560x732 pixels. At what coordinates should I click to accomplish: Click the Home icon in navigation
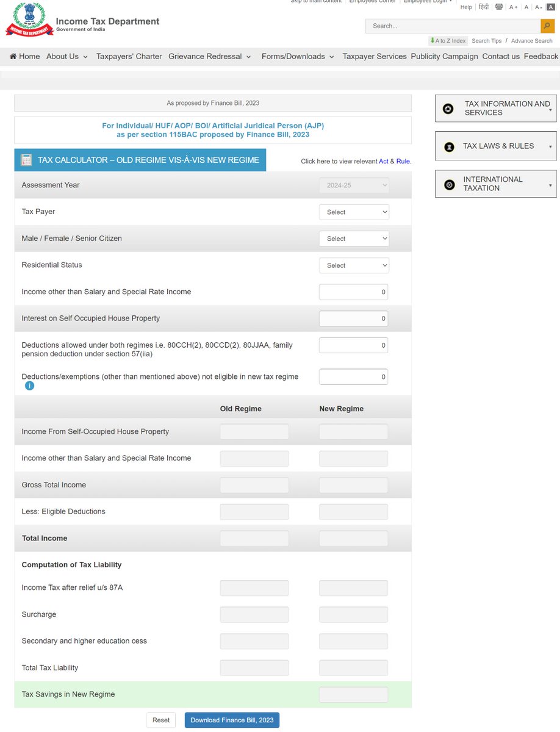(x=13, y=56)
